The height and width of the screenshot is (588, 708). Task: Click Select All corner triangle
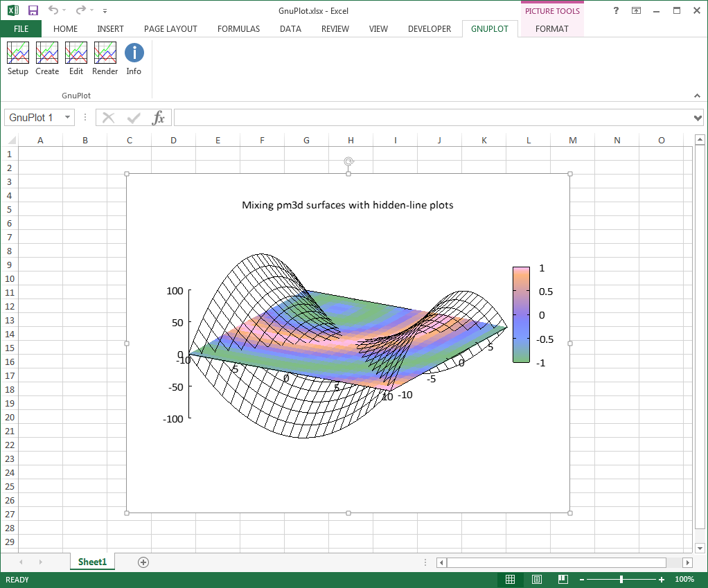point(12,140)
